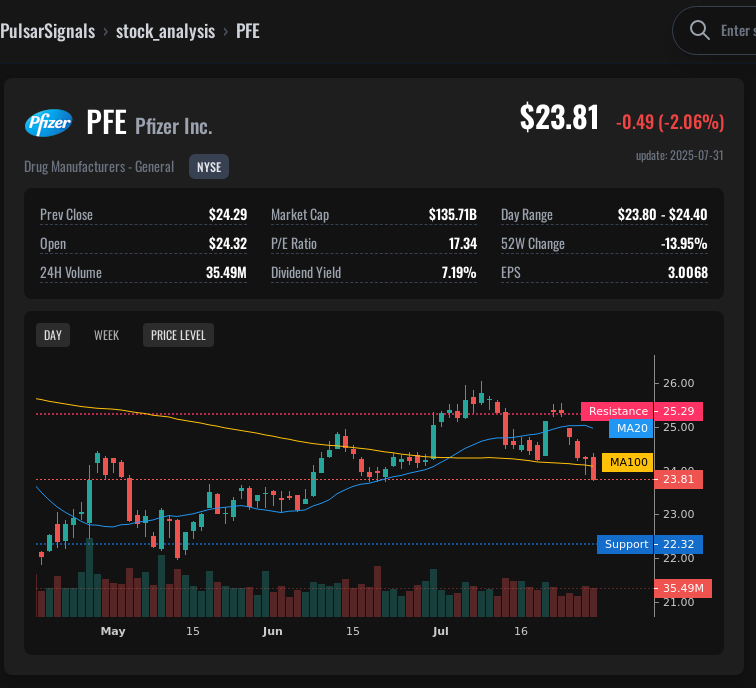Click the MA20 indicator label

pyautogui.click(x=631, y=428)
